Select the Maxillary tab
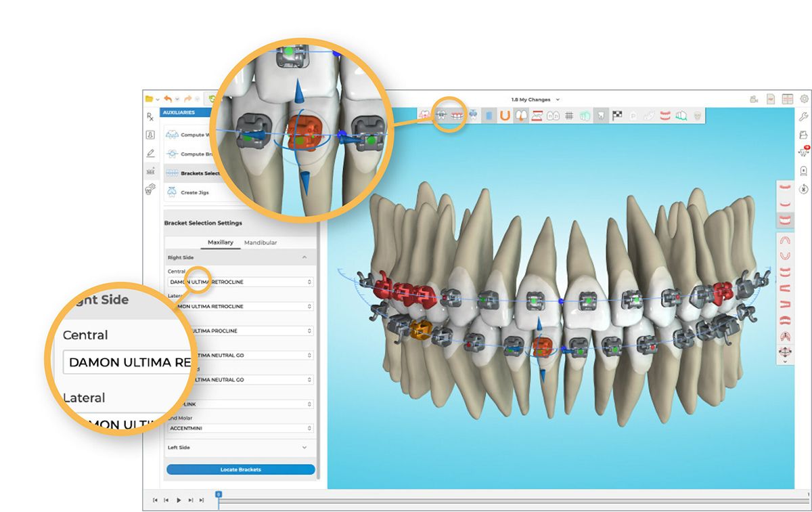Image resolution: width=812 pixels, height=512 pixels. coord(220,242)
